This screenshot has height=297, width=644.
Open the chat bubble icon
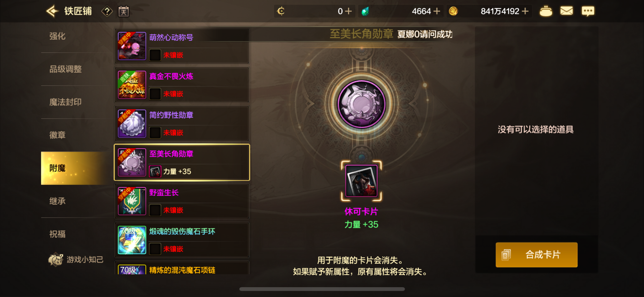pos(588,11)
